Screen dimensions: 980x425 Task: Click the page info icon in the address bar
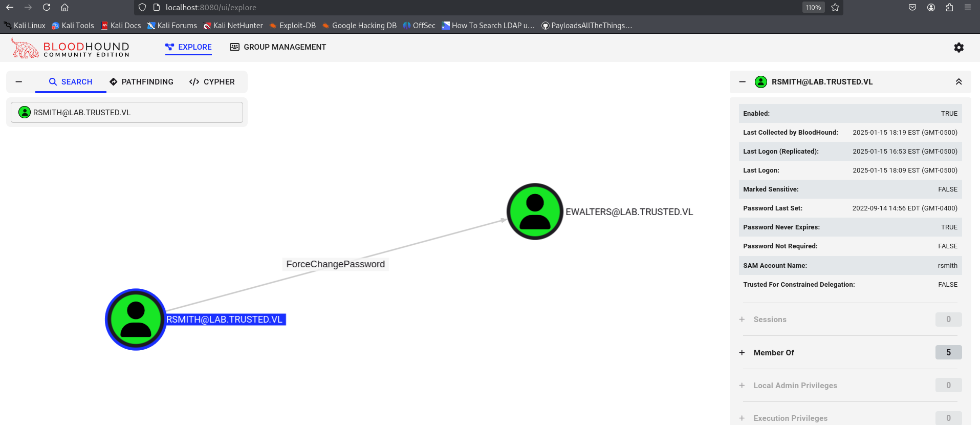[x=157, y=7]
